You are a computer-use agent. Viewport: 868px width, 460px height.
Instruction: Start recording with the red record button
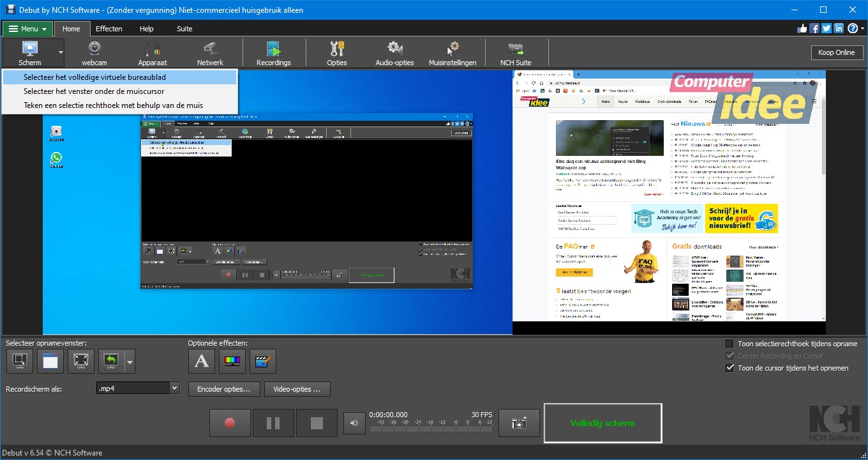230,423
